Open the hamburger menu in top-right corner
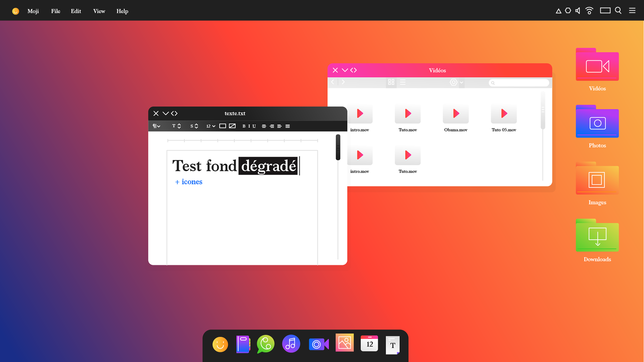This screenshot has width=644, height=362. 632,11
